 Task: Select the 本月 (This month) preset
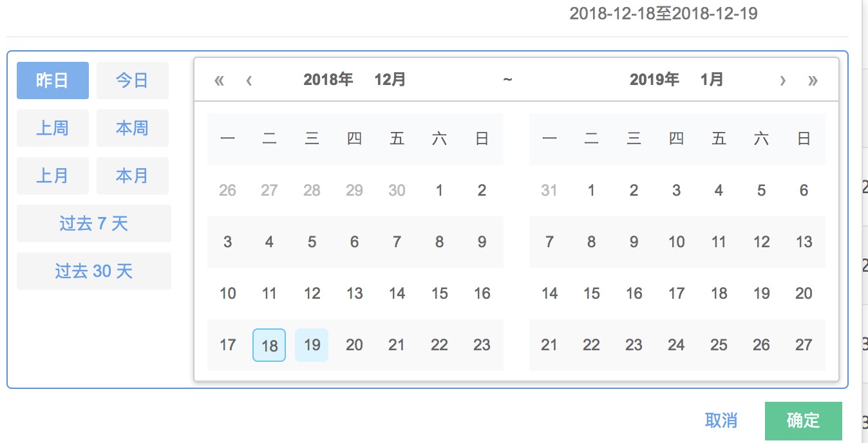tap(132, 175)
